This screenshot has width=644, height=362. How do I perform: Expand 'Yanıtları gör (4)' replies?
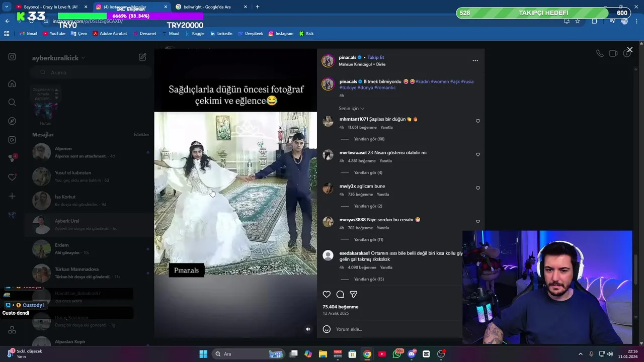(368, 173)
